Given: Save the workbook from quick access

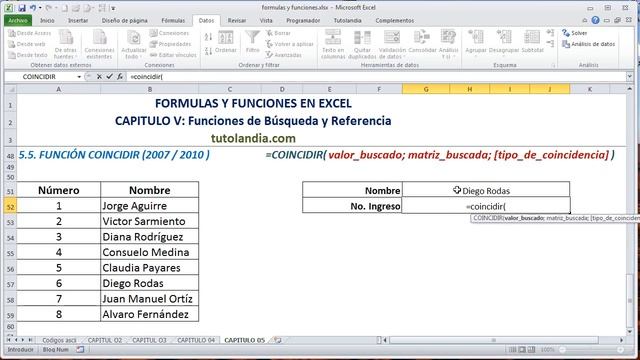Looking at the screenshot, I should click(x=22, y=8).
